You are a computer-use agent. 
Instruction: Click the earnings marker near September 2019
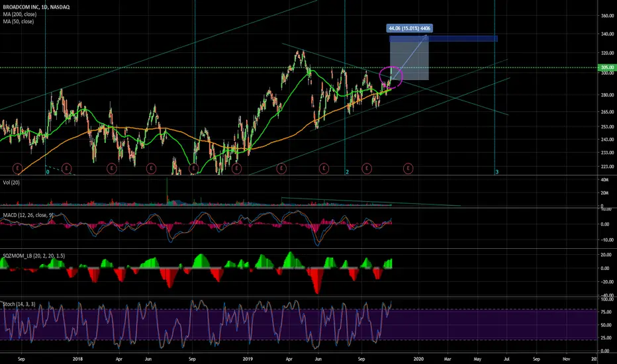(366, 169)
